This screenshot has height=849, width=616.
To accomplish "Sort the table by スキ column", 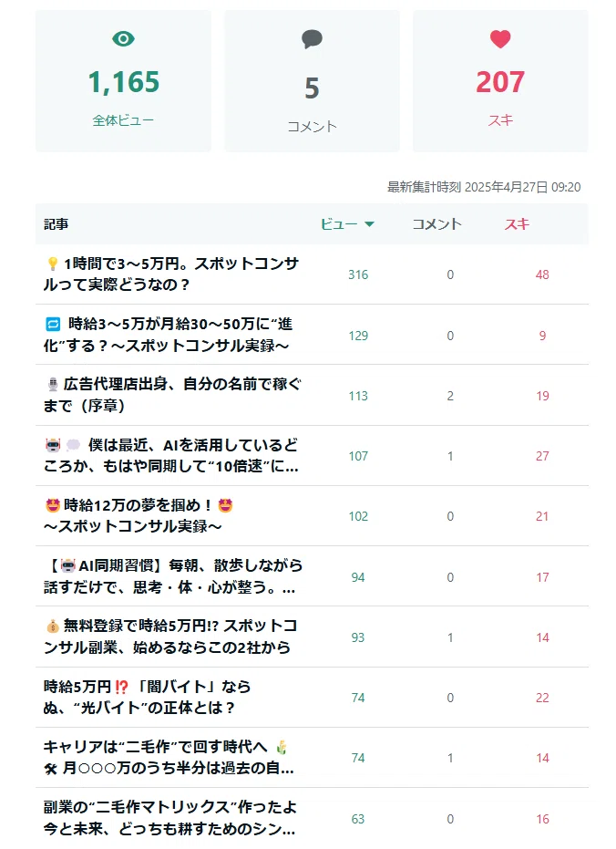I will click(517, 224).
